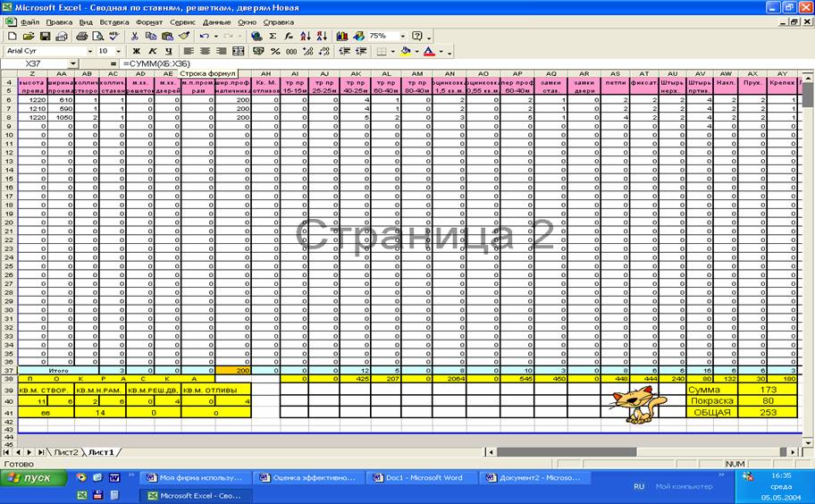Click the AutoSum sigma icon

(273, 37)
